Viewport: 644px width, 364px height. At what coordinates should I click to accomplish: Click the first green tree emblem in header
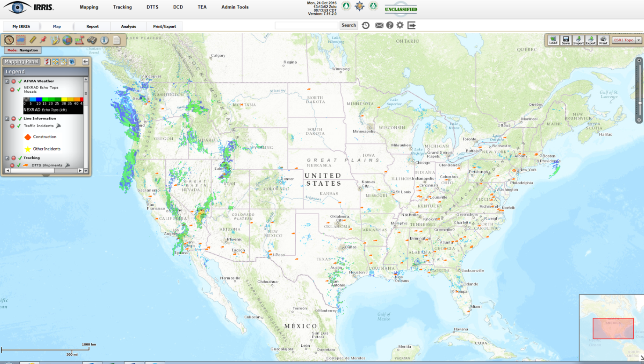[x=346, y=6]
